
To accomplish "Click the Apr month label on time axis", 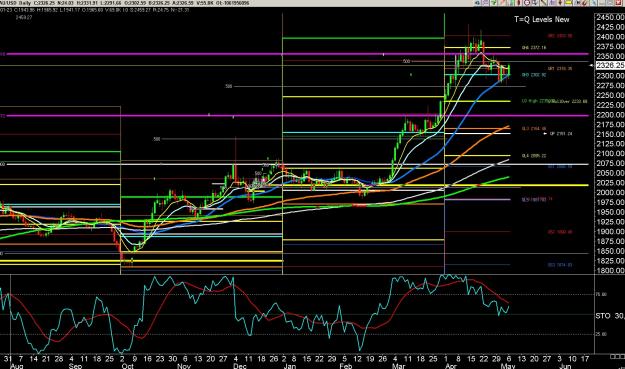I will [x=451, y=366].
